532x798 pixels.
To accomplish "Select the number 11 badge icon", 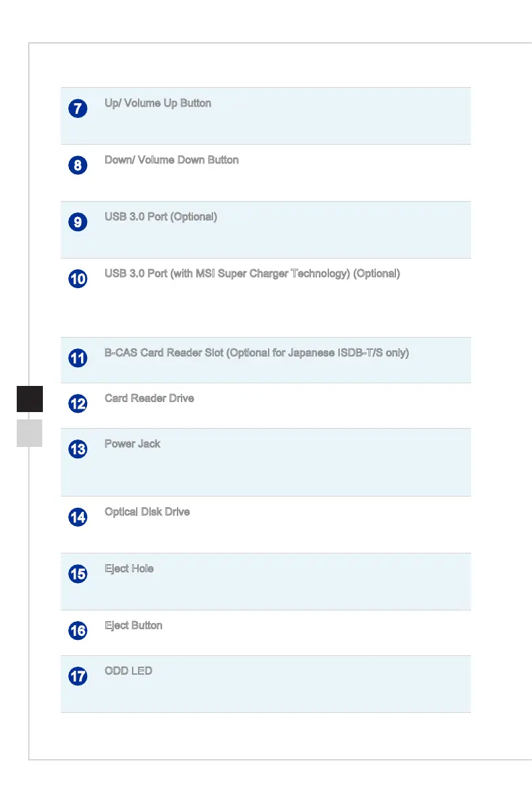I will coord(78,358).
